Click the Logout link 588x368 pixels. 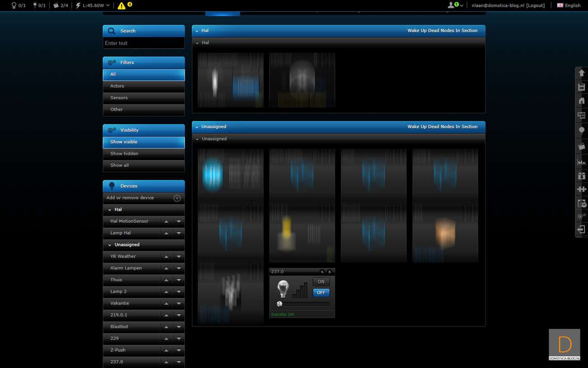[x=535, y=5]
